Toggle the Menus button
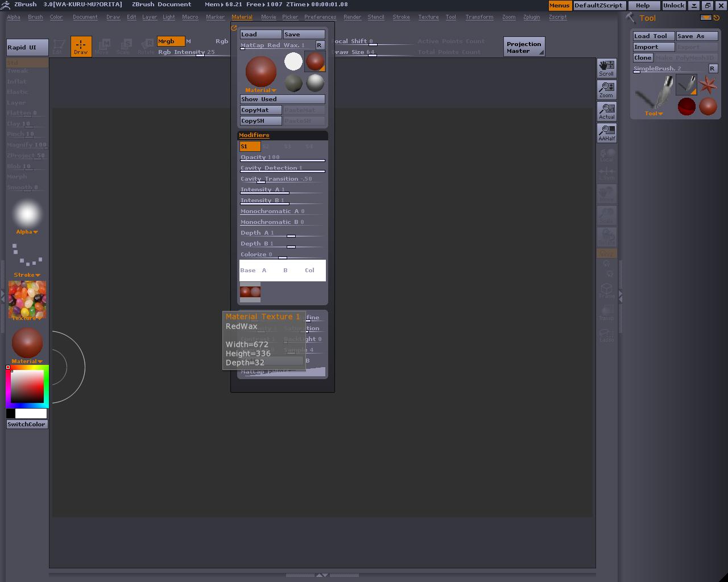728x582 pixels. click(x=559, y=5)
